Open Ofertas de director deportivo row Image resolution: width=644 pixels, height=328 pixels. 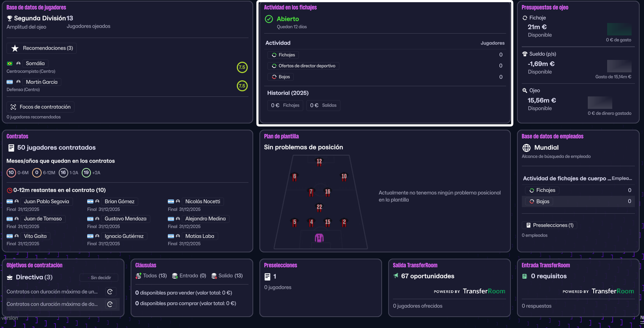pos(303,66)
